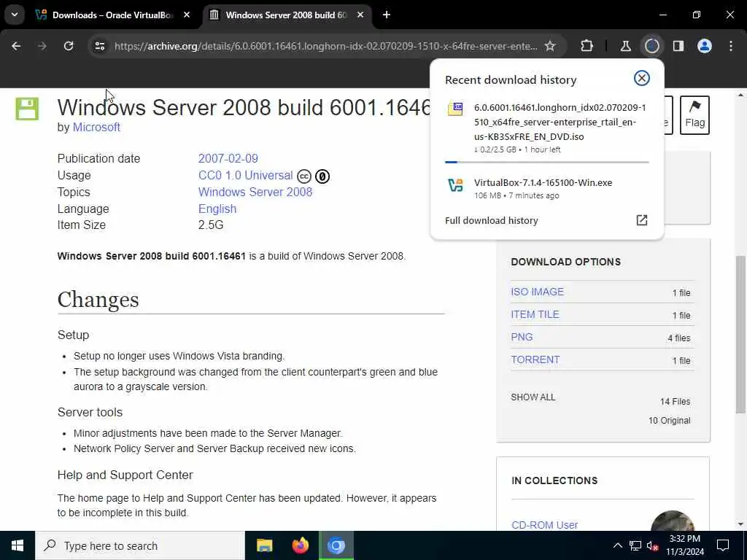The width and height of the screenshot is (747, 560).
Task: Open ITEM TILE download option
Action: pyautogui.click(x=535, y=314)
